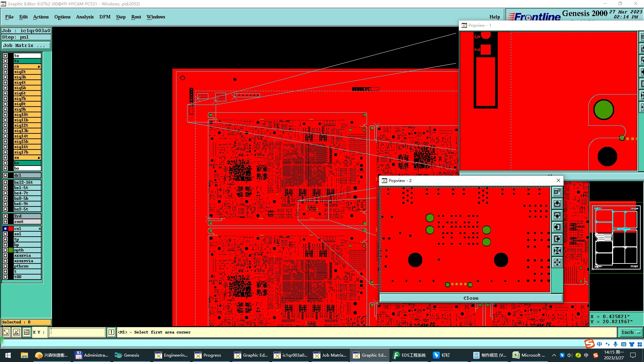Click the pan up icon in Popview 2
Viewport: 644px width, 362px height.
(557, 203)
